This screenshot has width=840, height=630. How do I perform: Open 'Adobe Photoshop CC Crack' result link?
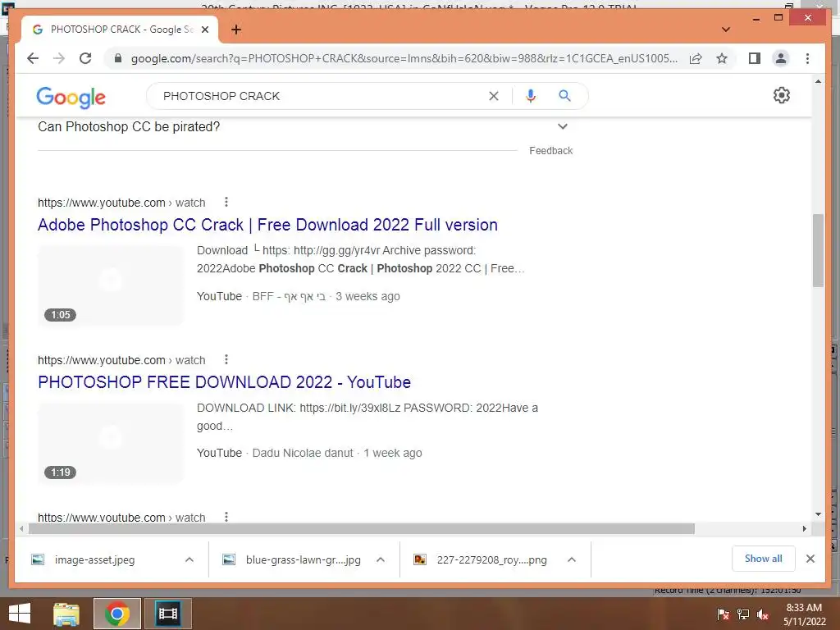point(267,225)
